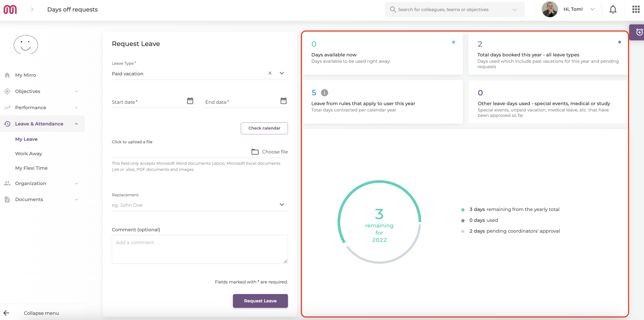
Task: Click the Start date input field
Action: [153, 102]
